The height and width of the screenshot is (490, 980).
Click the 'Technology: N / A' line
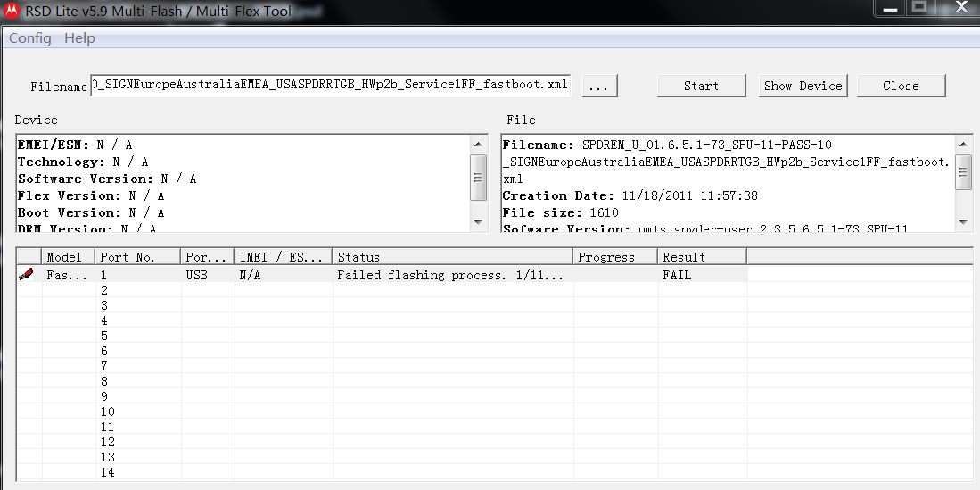[x=83, y=162]
